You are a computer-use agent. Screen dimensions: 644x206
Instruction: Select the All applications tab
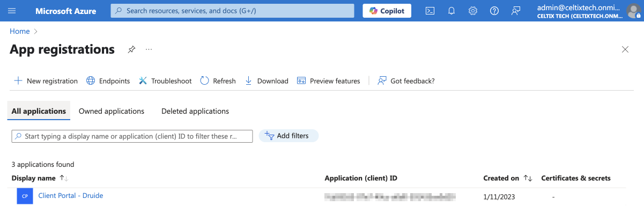39,111
